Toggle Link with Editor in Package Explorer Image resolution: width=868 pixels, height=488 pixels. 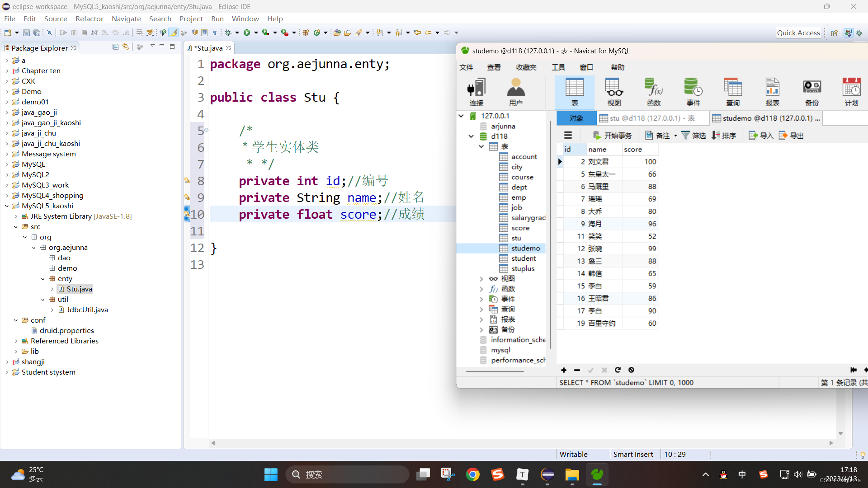[126, 47]
